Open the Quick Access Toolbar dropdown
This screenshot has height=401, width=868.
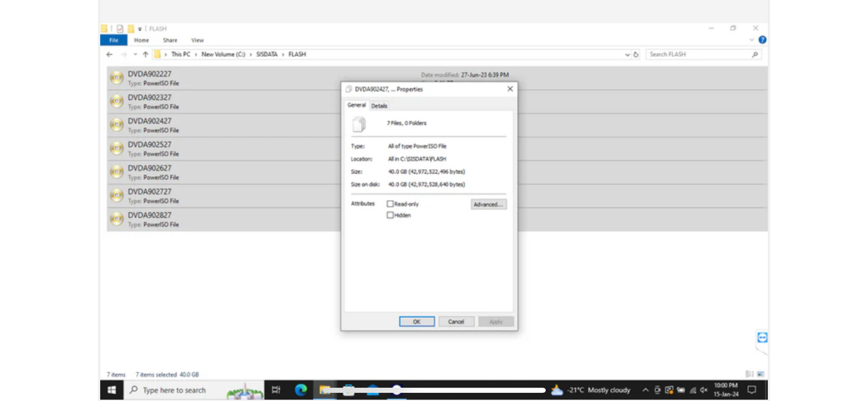[140, 28]
